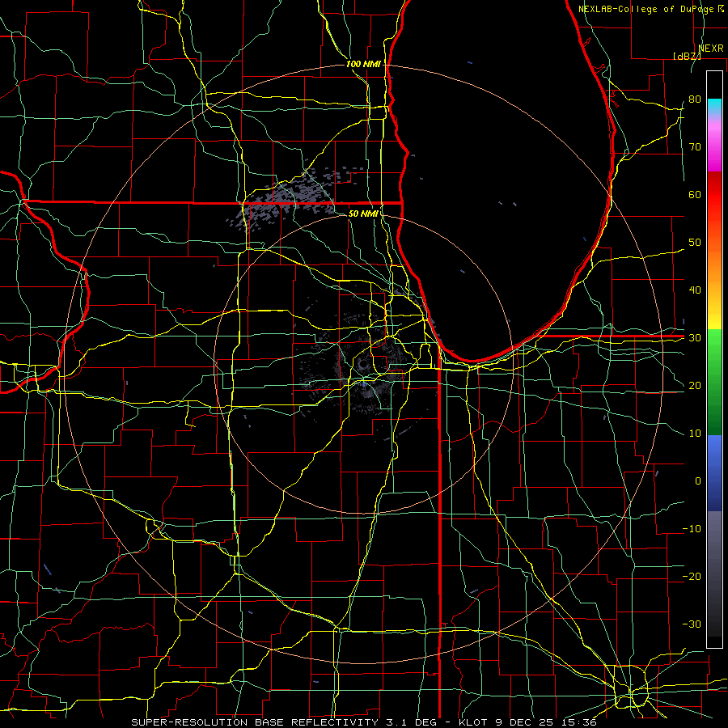Click the 10 value on the dBZ scale
The image size is (728, 728).
coord(695,434)
